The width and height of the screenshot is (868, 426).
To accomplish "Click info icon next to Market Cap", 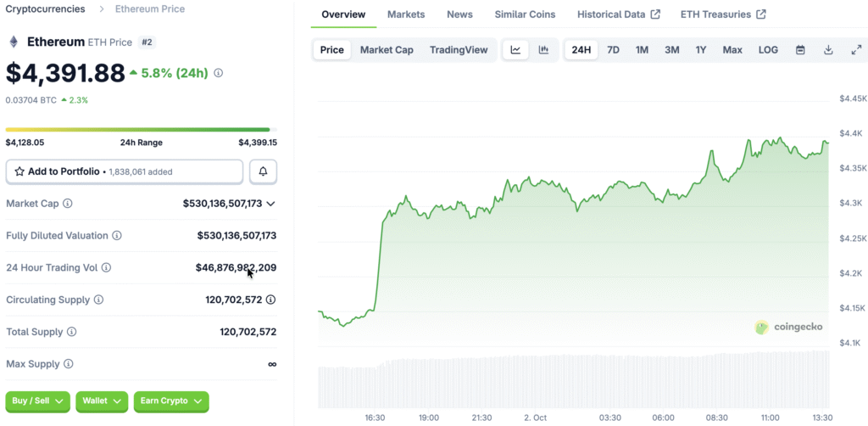I will coord(68,204).
